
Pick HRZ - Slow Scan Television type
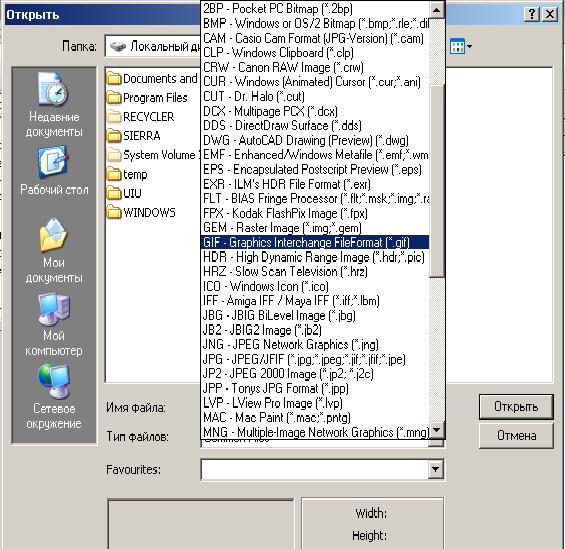point(315,272)
